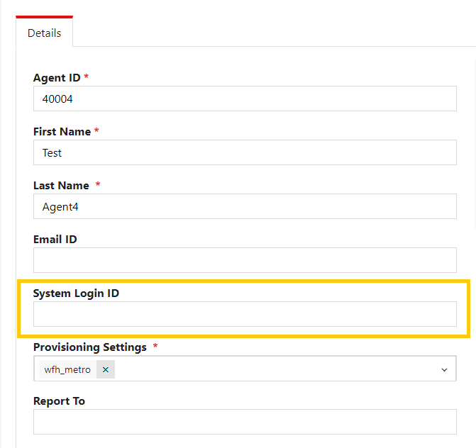The height and width of the screenshot is (448, 476).
Task: Click the Report To label text
Action: click(59, 401)
